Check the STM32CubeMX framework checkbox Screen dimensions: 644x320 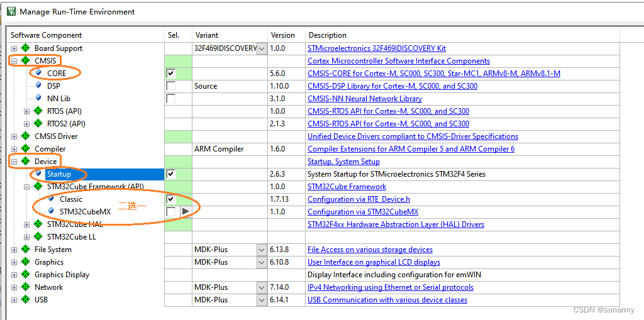coord(171,212)
